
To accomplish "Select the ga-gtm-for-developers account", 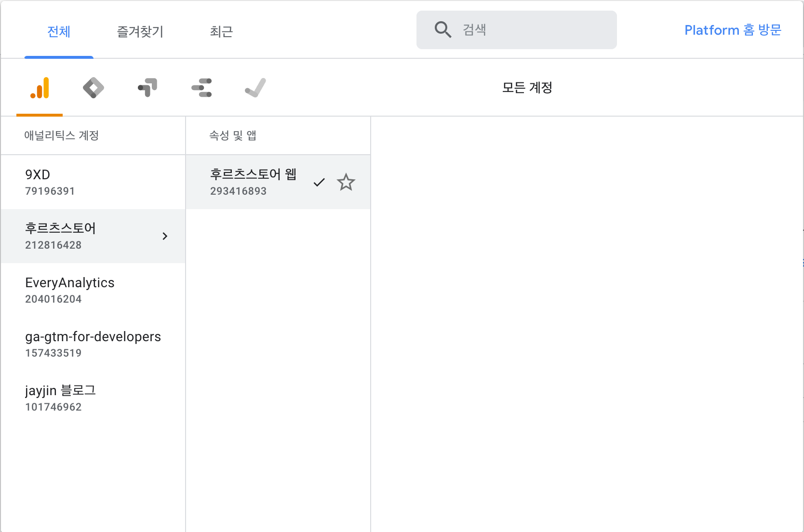I will pos(93,344).
